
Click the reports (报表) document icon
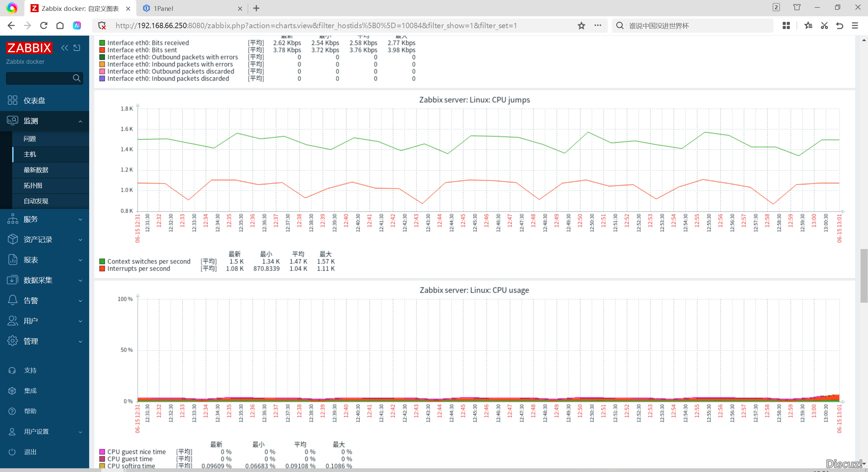click(13, 260)
